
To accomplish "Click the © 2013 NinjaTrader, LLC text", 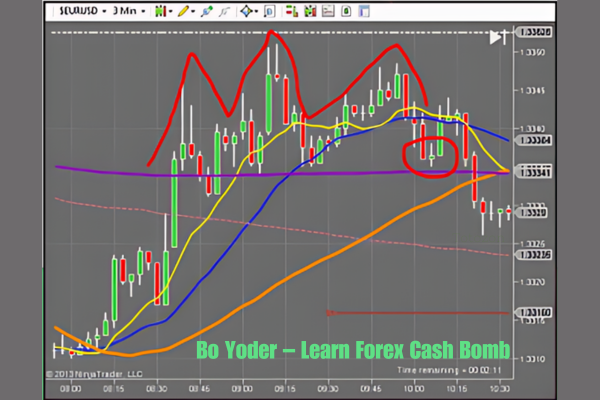I will [x=94, y=374].
